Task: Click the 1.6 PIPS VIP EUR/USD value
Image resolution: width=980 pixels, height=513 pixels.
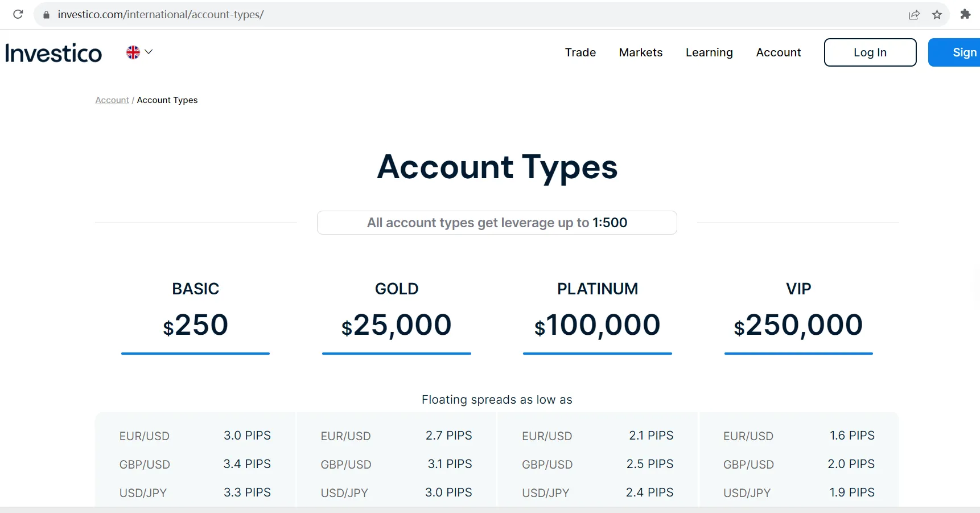Action: [x=852, y=436]
